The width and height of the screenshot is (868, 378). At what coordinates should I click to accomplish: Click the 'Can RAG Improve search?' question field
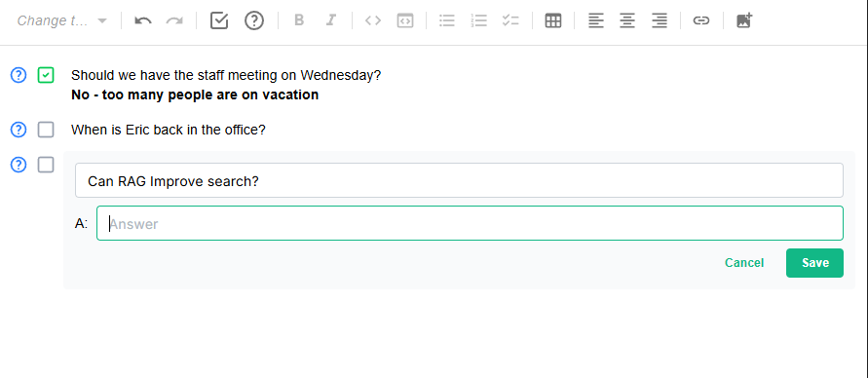point(459,180)
